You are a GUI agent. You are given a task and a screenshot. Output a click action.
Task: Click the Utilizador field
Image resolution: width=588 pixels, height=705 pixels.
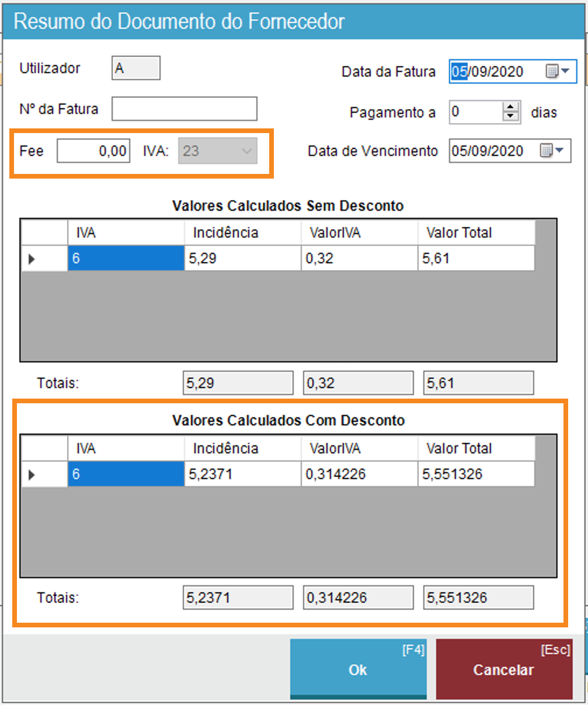click(x=135, y=68)
